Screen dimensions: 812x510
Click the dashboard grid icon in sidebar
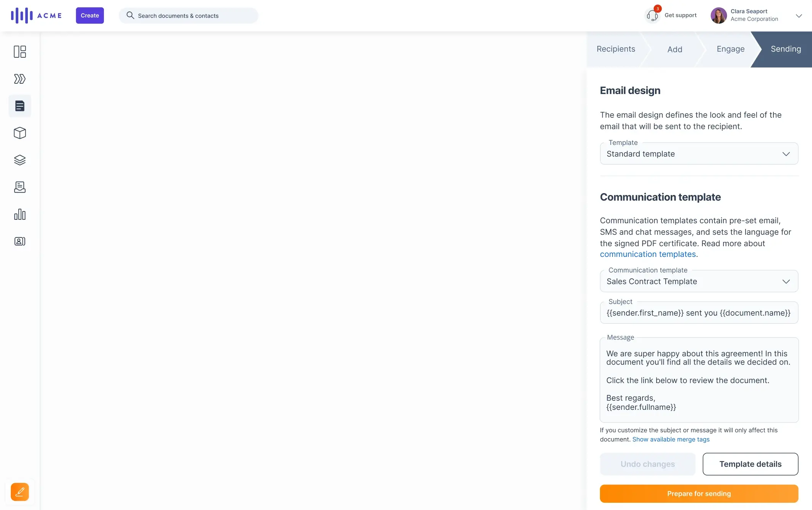coord(19,51)
